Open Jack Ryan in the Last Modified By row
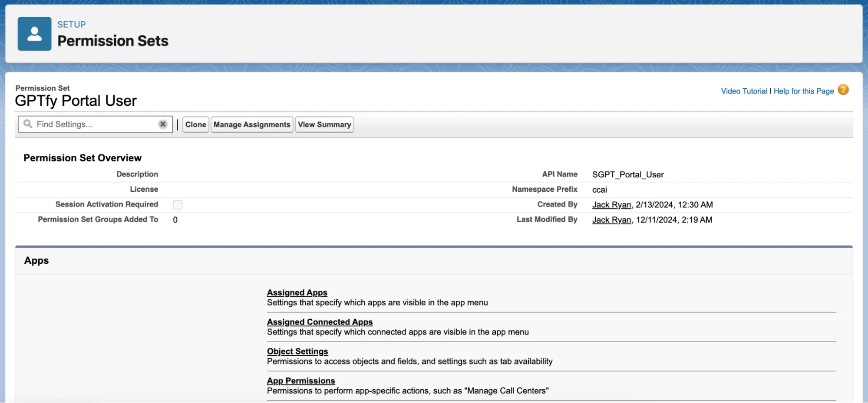 611,220
